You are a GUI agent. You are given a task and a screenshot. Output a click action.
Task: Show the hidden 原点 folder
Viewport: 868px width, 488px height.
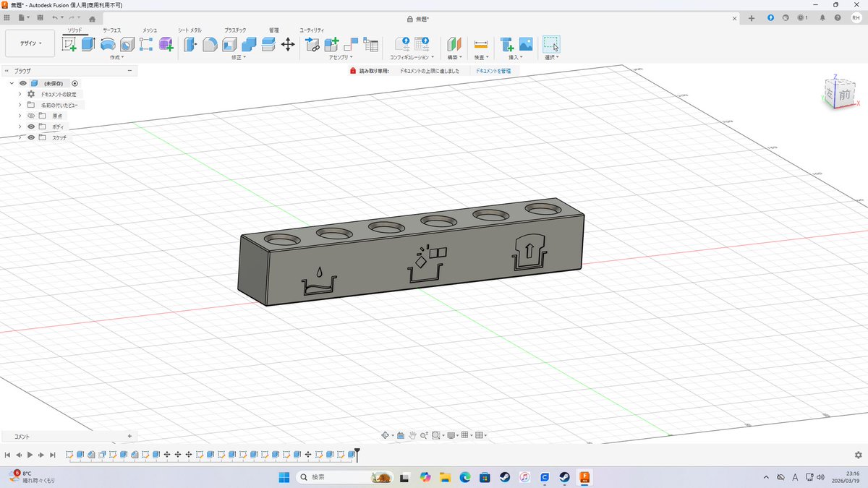[31, 116]
